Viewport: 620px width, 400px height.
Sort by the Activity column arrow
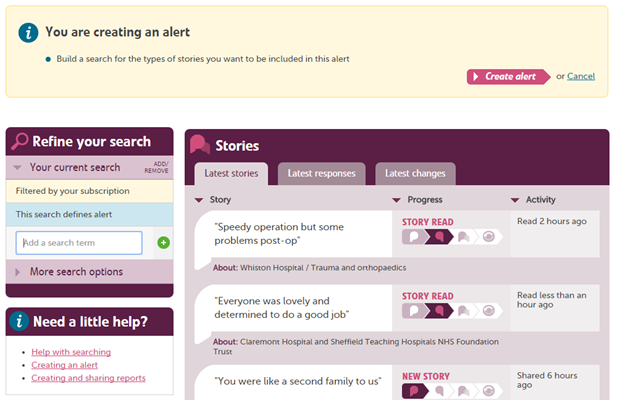click(515, 200)
